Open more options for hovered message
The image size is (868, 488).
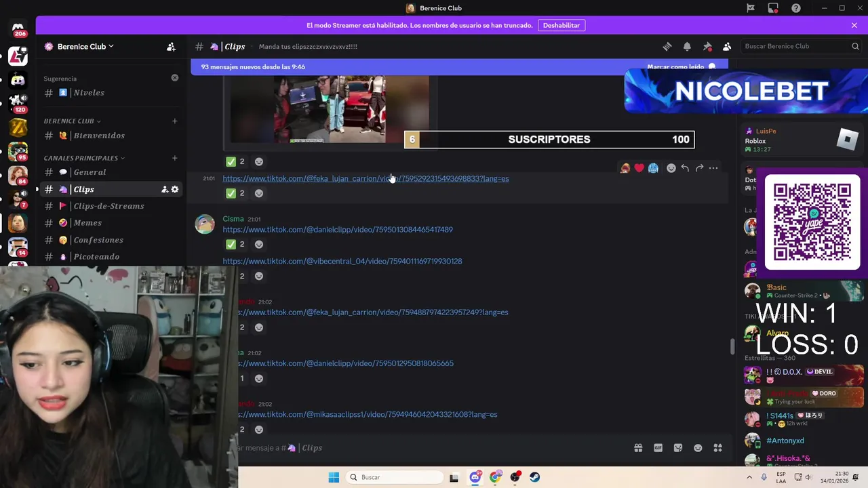[x=713, y=168]
